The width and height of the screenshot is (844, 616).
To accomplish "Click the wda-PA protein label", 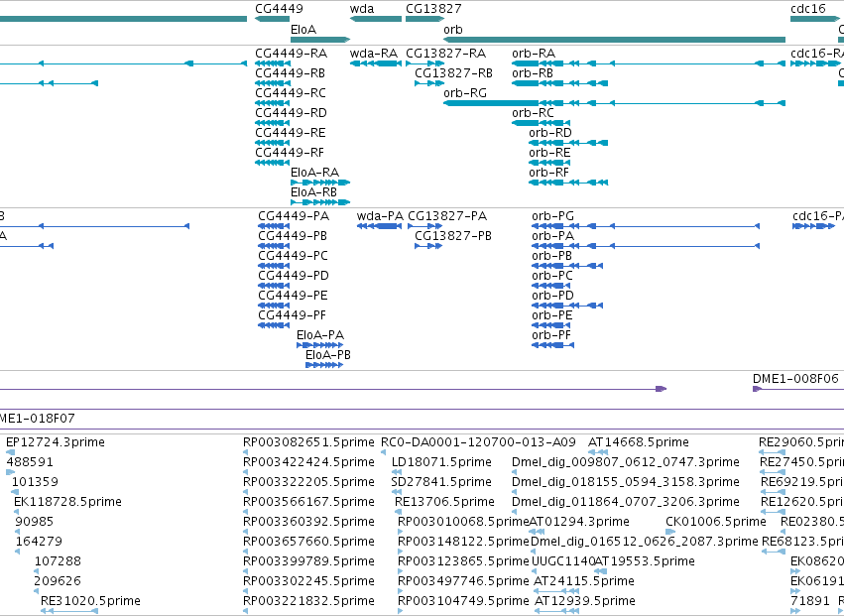I will [380, 216].
